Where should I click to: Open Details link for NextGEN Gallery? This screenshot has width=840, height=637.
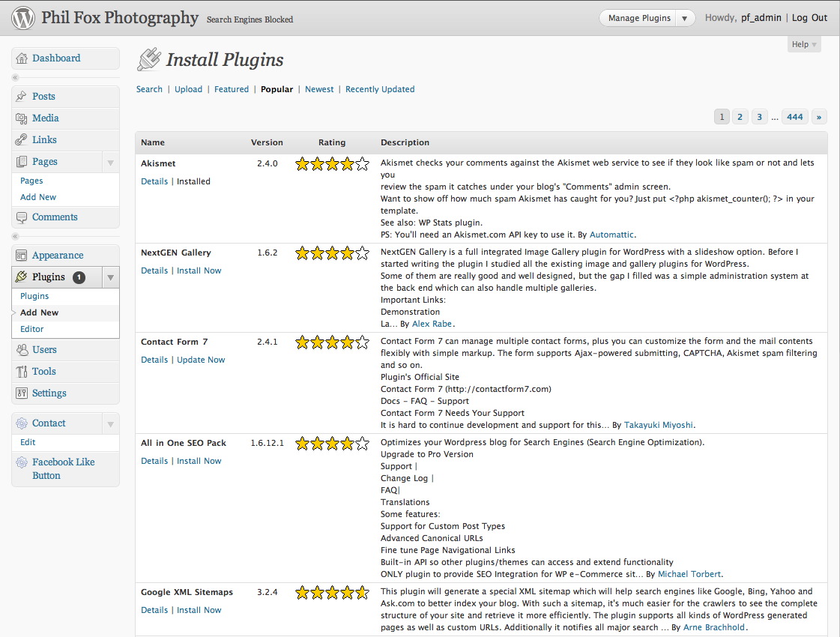coord(154,271)
